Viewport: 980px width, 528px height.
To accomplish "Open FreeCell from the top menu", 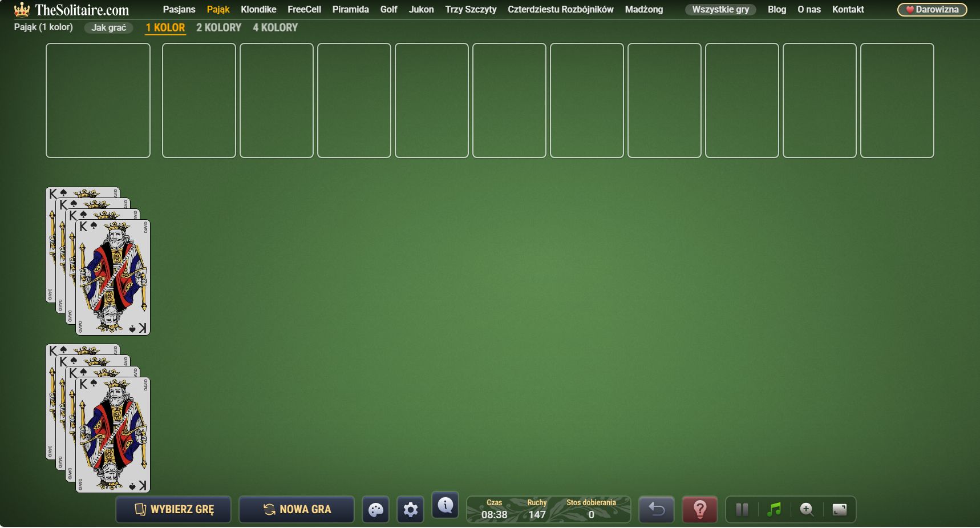I will point(304,10).
